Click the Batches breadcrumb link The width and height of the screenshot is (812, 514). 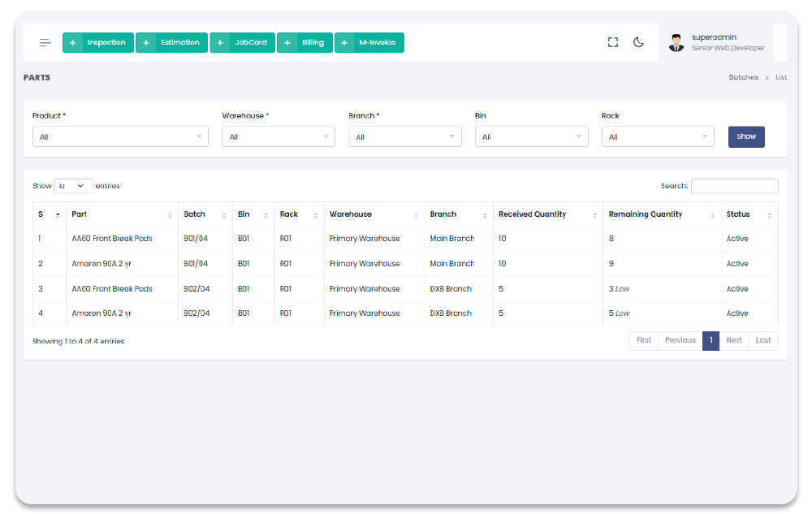(743, 78)
